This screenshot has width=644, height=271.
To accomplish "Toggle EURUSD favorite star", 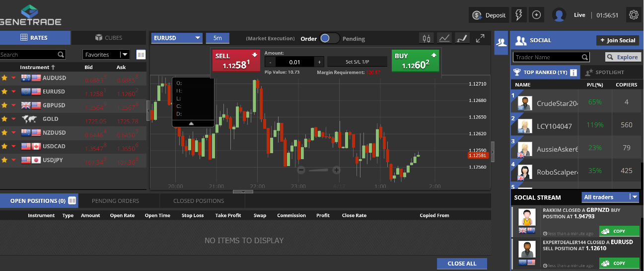I will coord(4,91).
